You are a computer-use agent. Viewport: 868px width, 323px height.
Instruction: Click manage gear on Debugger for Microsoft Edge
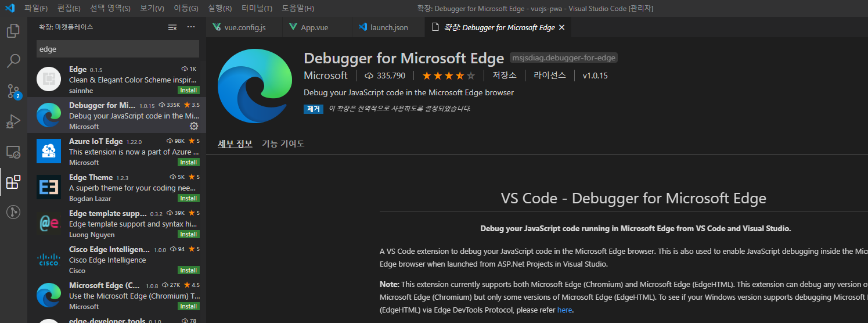tap(194, 126)
